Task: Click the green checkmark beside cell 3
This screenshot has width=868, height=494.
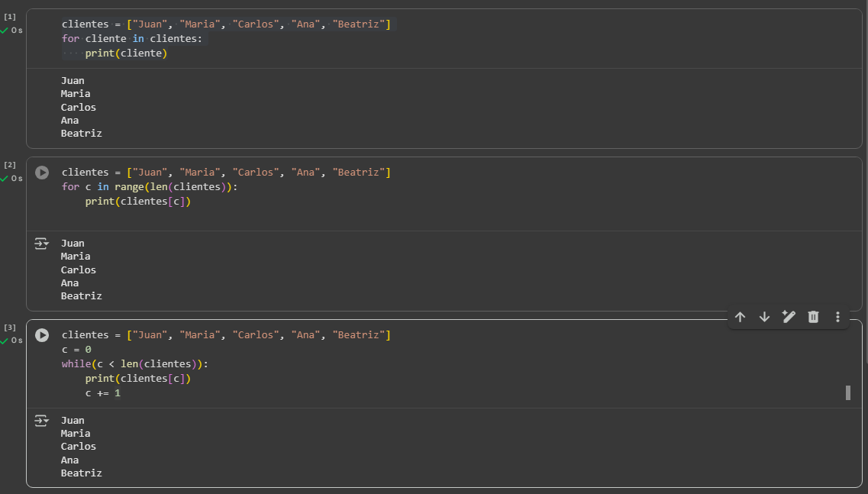Action: pyautogui.click(x=5, y=341)
